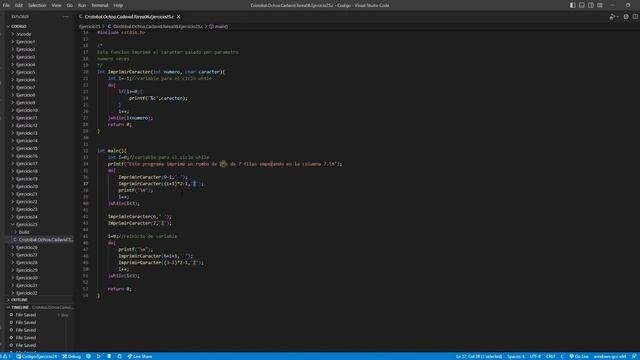640x360 pixels.
Task: Change indentation via Spaces: 4
Action: point(516,356)
